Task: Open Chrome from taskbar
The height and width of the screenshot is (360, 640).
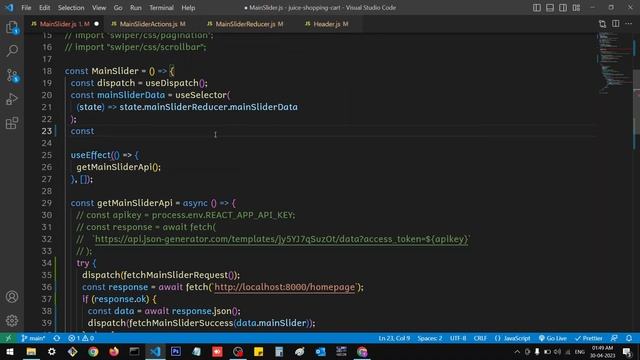Action: click(93, 351)
